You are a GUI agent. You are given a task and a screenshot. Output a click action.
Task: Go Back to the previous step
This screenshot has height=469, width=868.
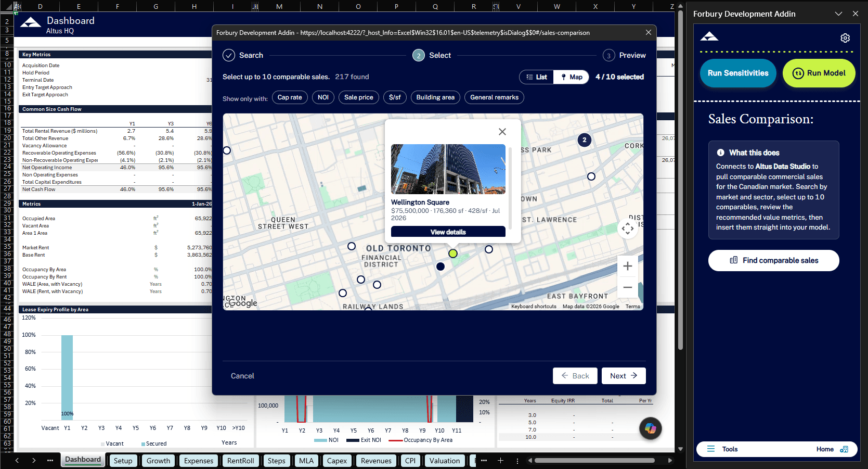575,376
